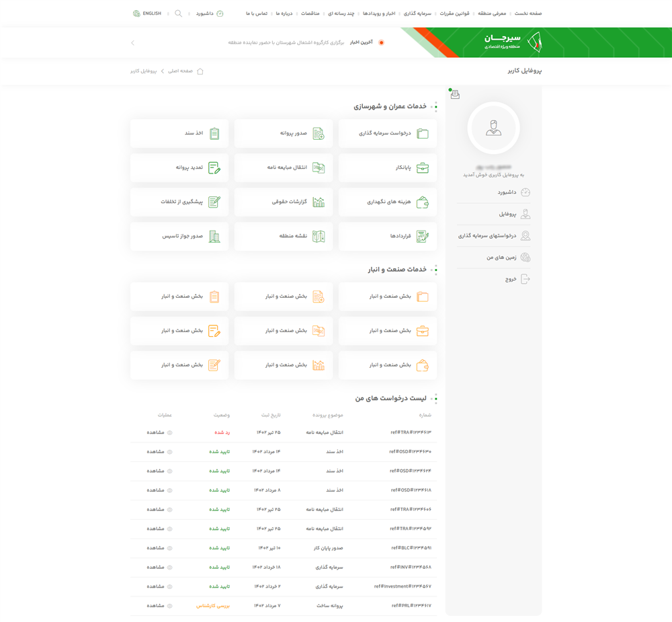
Task: Click the پروانه ساخت subject cell
Action: pyautogui.click(x=330, y=606)
